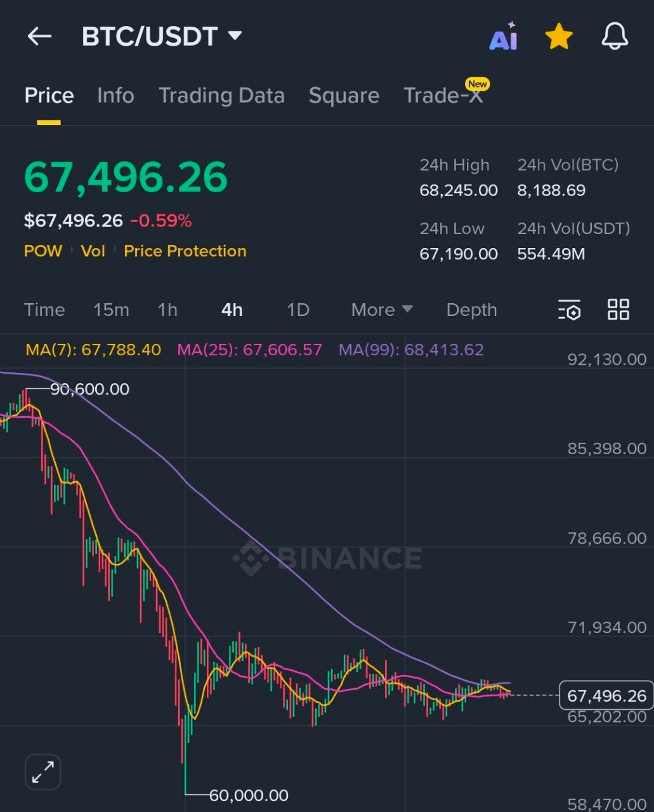
Task: Open chart indicator settings icon
Action: pyautogui.click(x=570, y=310)
